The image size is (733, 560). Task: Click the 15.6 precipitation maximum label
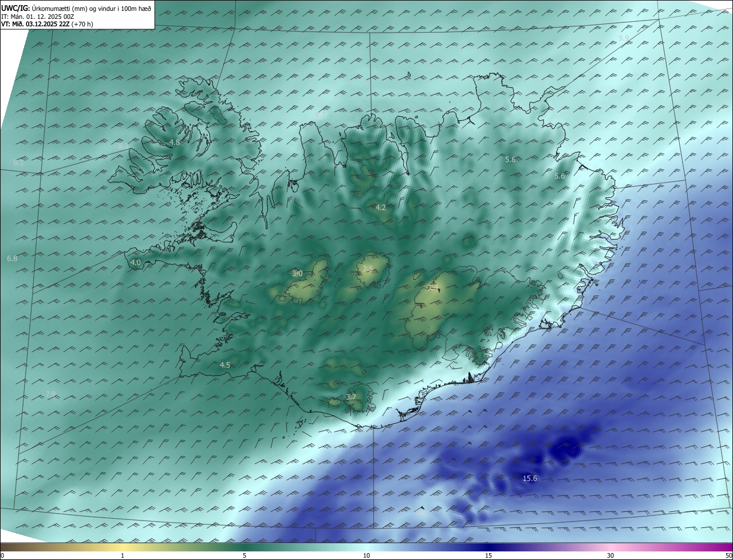[x=530, y=478]
